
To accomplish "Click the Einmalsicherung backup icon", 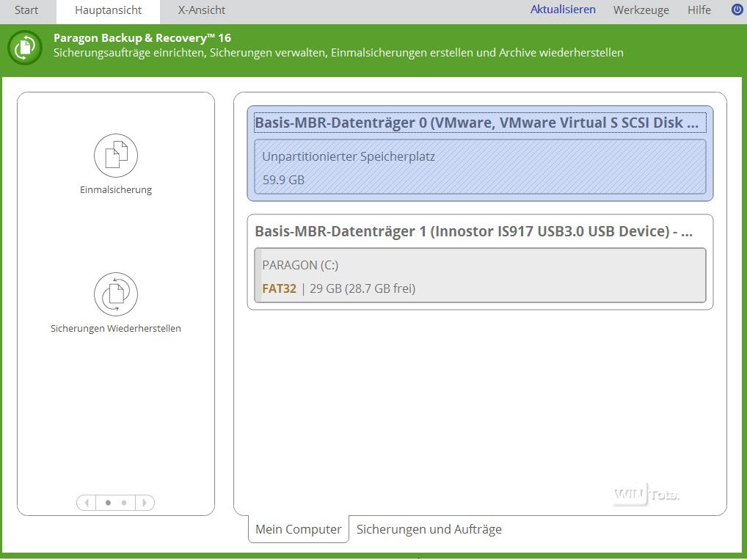I will pos(116,156).
